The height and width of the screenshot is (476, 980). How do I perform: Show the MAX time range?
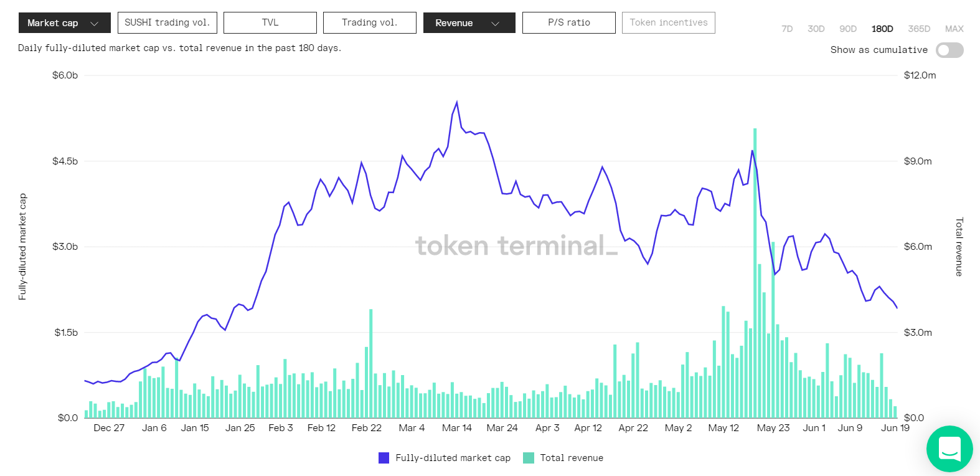click(x=954, y=29)
